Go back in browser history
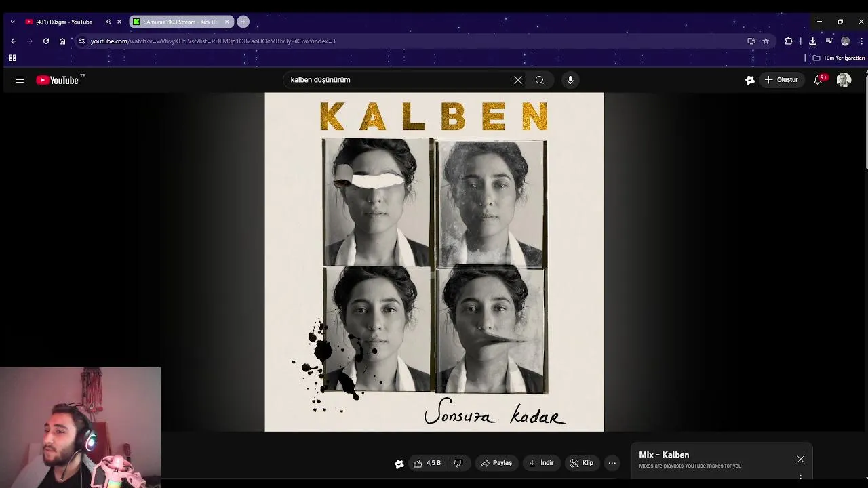Screen dimensions: 868x488 pos(14,41)
